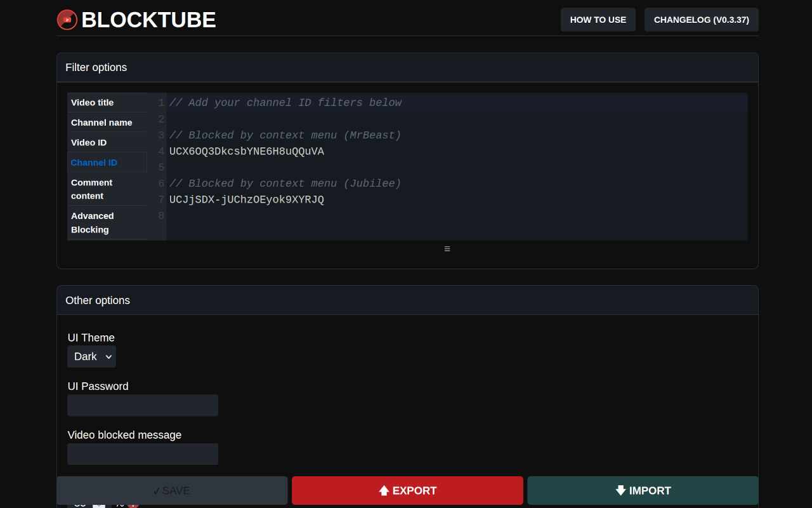812x508 pixels.
Task: Switch to the Video title filter tab
Action: pos(107,102)
